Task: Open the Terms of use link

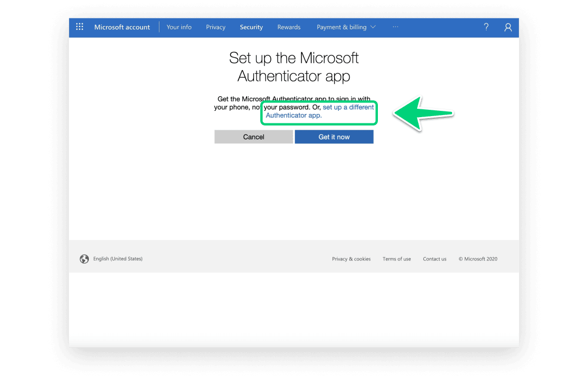Action: (x=397, y=259)
